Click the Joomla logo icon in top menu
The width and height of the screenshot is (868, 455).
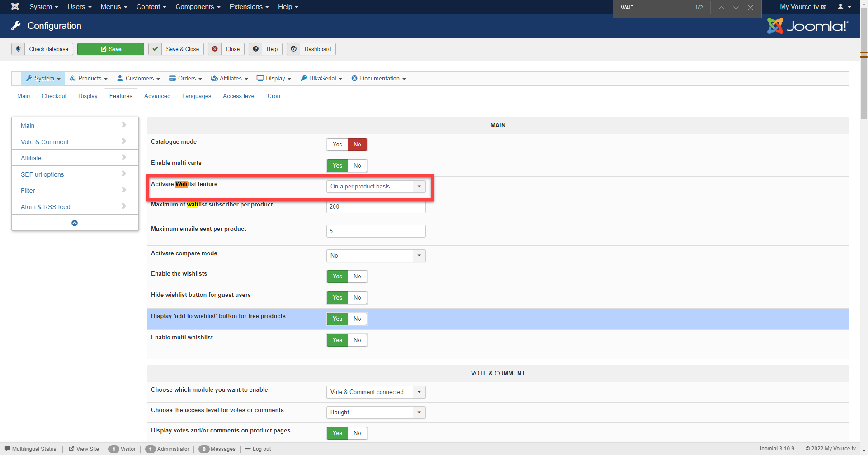15,7
